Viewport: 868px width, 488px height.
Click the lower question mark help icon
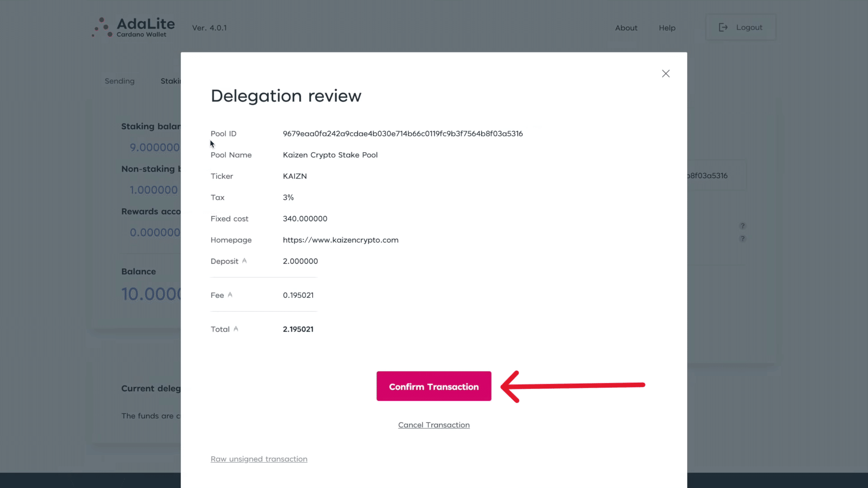coord(742,238)
